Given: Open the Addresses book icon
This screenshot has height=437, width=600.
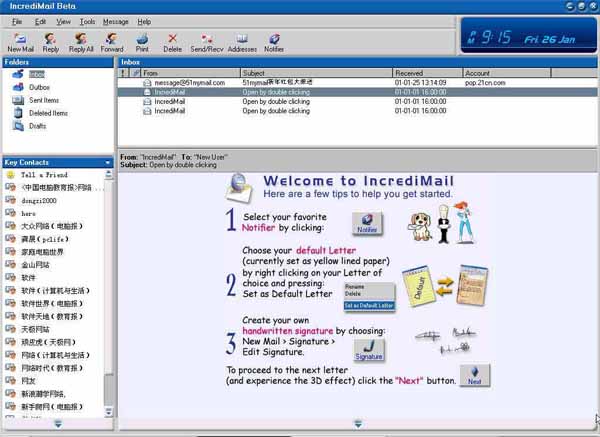Looking at the screenshot, I should tap(242, 42).
